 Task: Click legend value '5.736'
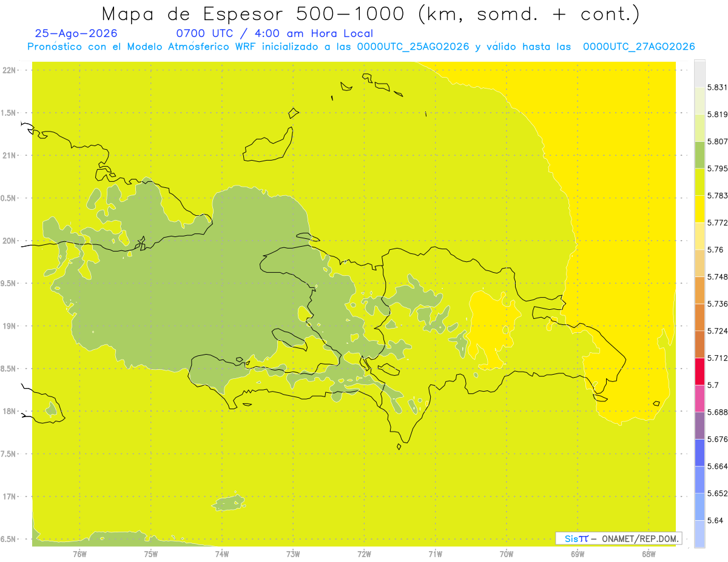pyautogui.click(x=717, y=304)
